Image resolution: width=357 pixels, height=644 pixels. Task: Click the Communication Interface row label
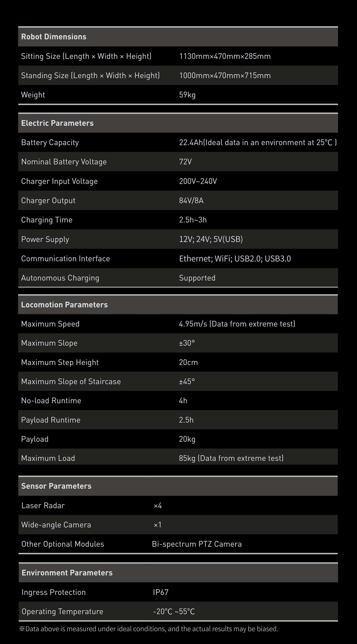tap(65, 258)
